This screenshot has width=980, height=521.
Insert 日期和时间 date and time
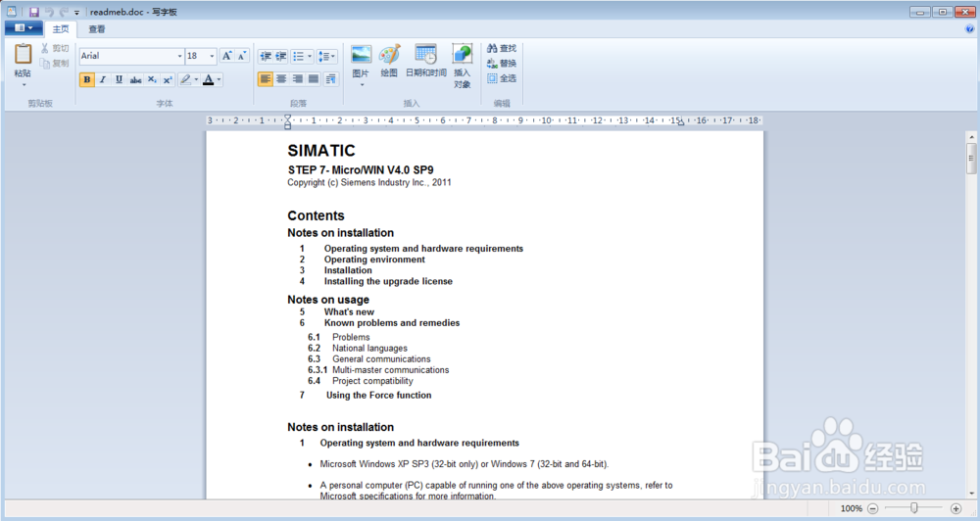[x=425, y=62]
